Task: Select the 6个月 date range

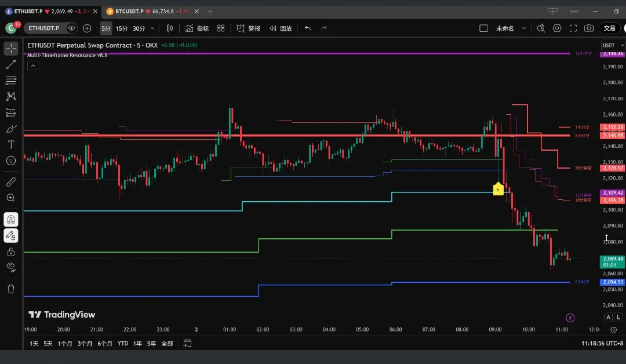Action: coord(104,343)
